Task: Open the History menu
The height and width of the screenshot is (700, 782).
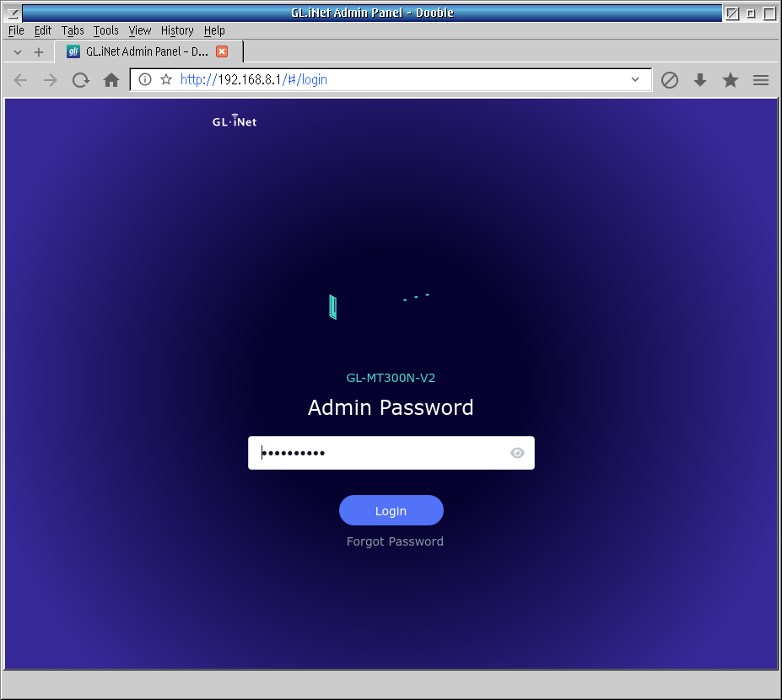Action: click(177, 30)
